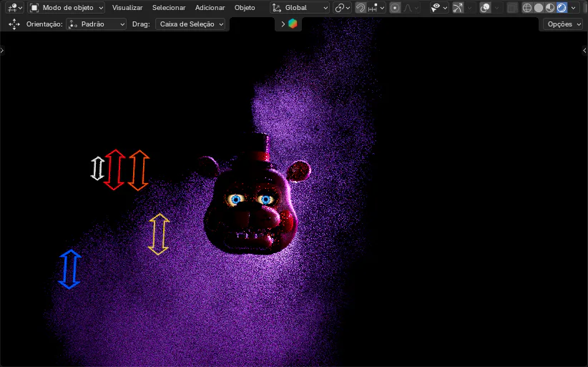Screen dimensions: 588x367
Task: Open the gizmo options dropdown arrow
Action: click(469, 7)
